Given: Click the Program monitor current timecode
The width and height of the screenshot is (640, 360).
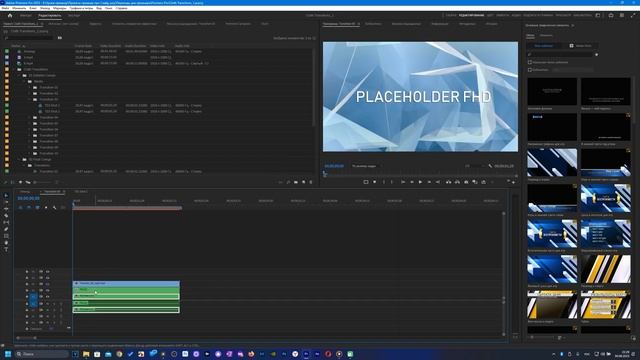Looking at the screenshot, I should pos(334,166).
